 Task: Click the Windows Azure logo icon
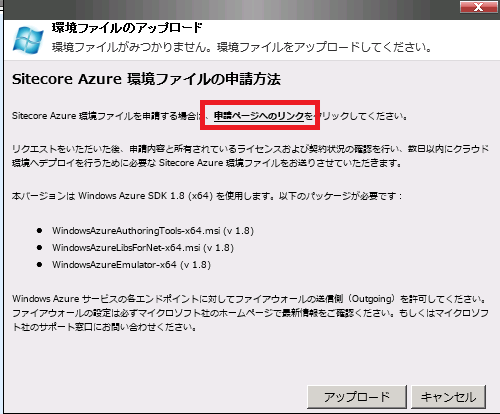point(28,40)
